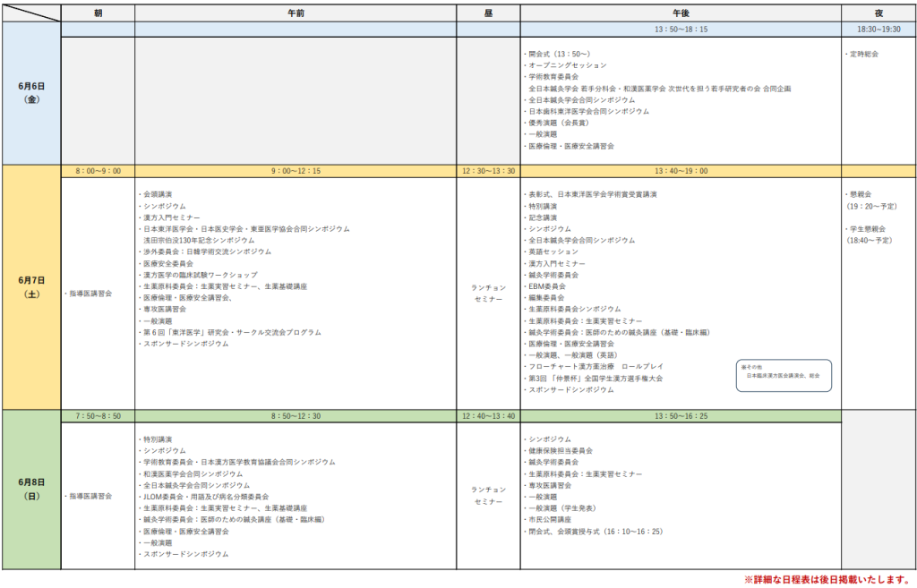Click '健康保険担当委員会' entry
Viewport: 917px width, 588px height.
[559, 451]
